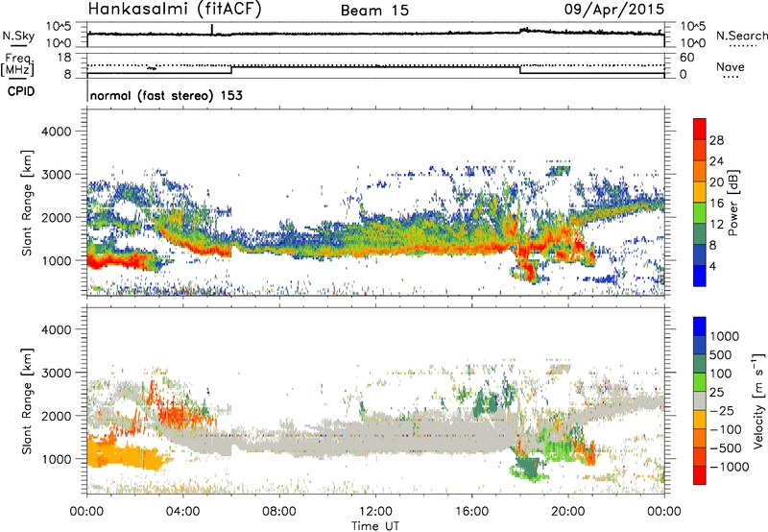Click the '04:00' time axis tick label
Screen dimensions: 768x532
(182, 512)
